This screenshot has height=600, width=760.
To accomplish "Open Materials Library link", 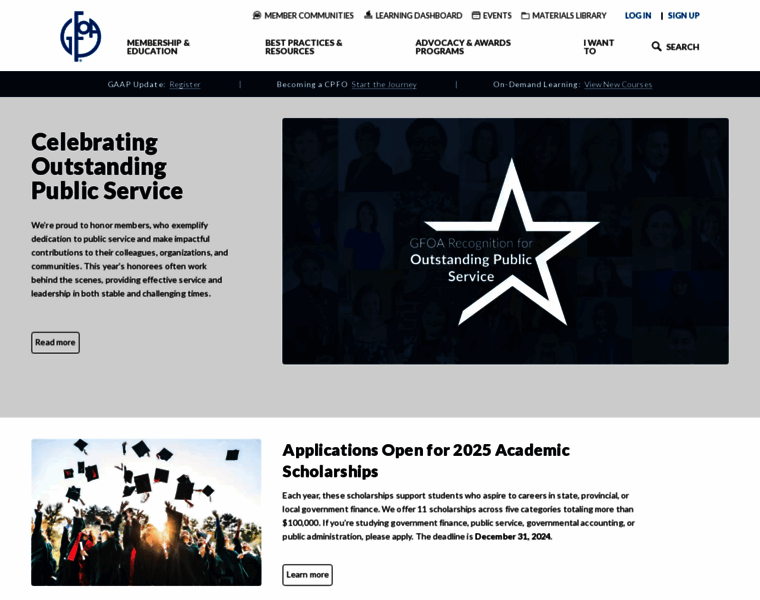I will [x=569, y=16].
